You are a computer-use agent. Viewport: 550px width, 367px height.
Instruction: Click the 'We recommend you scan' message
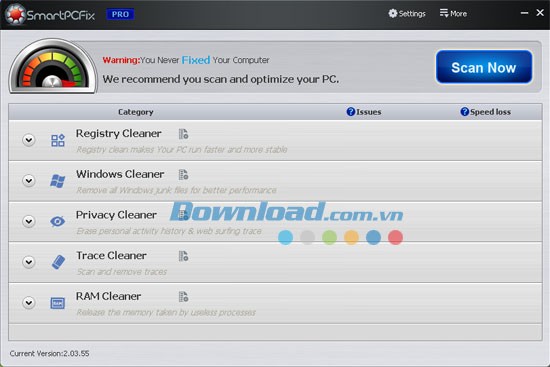[x=221, y=79]
